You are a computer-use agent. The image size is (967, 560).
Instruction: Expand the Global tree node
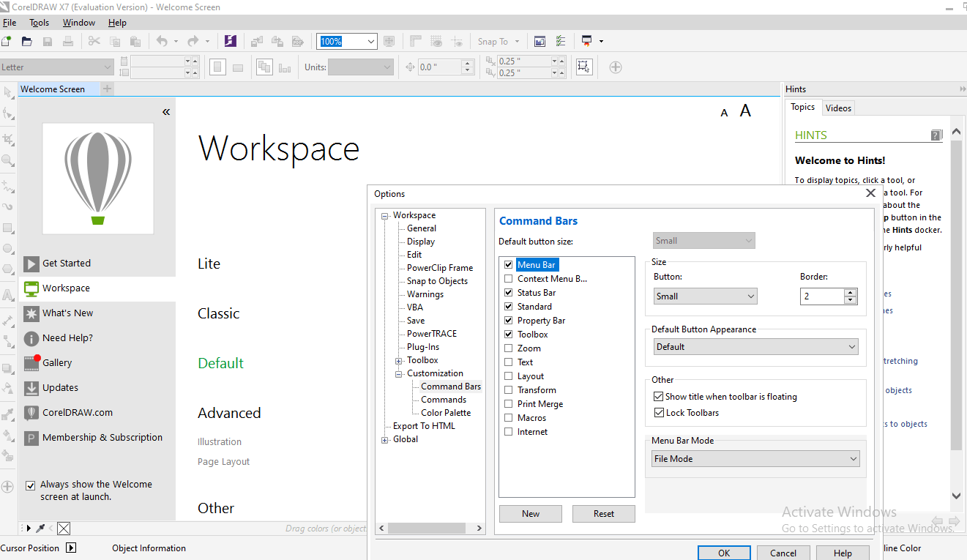(385, 440)
